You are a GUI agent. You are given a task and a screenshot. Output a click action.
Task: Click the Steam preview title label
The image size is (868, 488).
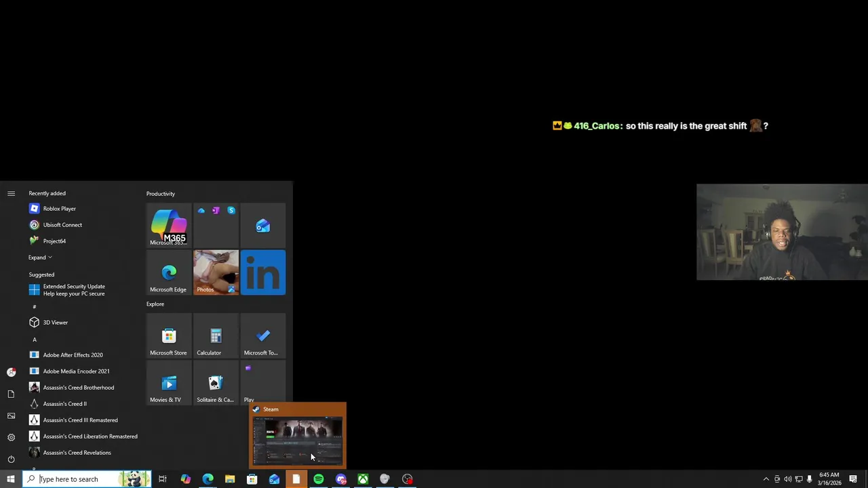coord(271,409)
